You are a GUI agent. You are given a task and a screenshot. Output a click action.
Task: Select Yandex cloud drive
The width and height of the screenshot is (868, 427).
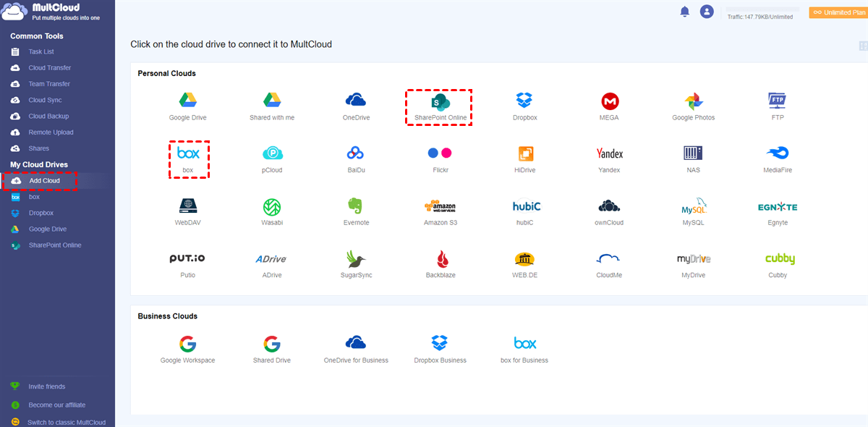point(609,160)
